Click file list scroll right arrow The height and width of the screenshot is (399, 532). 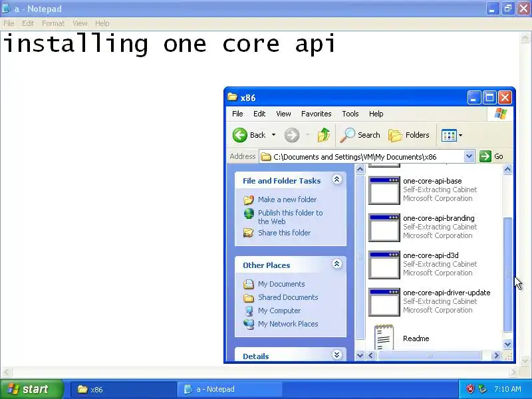[x=496, y=355]
